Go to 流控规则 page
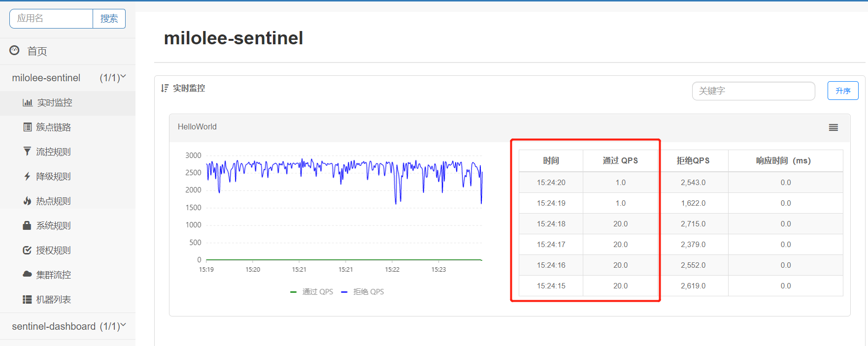Screen dimensions: 868x346 click(x=67, y=152)
